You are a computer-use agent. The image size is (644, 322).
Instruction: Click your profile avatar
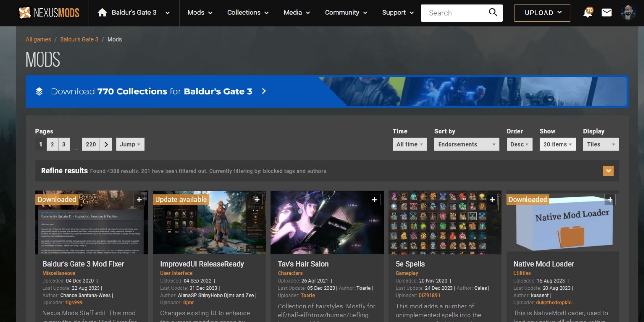pos(628,13)
